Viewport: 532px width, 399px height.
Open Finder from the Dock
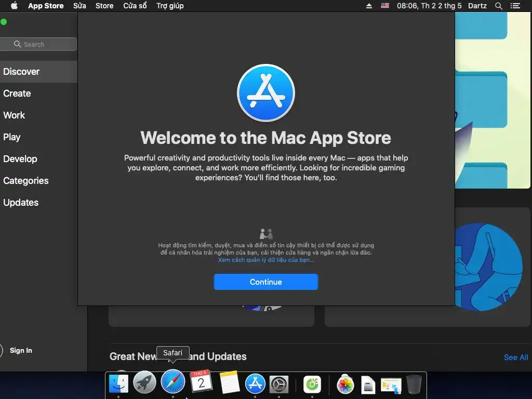[x=118, y=384]
